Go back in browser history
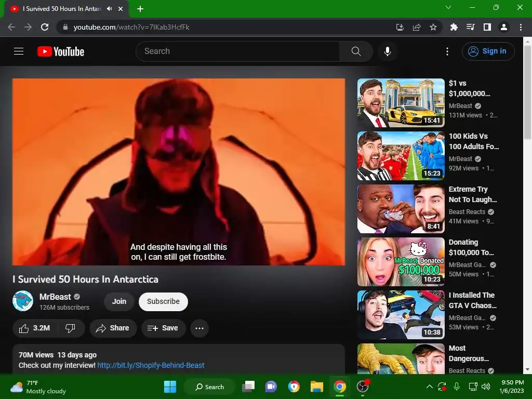The image size is (532, 399). click(x=11, y=27)
